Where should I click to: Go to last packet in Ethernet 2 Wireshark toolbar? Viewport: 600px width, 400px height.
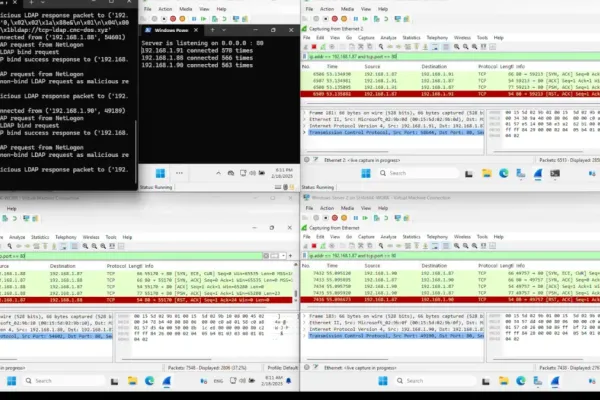(x=426, y=47)
